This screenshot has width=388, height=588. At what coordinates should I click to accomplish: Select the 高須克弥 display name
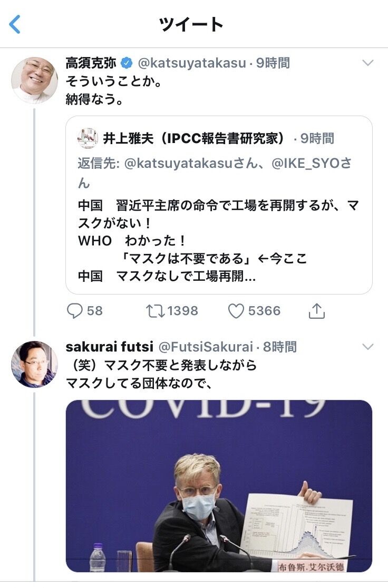pyautogui.click(x=91, y=63)
